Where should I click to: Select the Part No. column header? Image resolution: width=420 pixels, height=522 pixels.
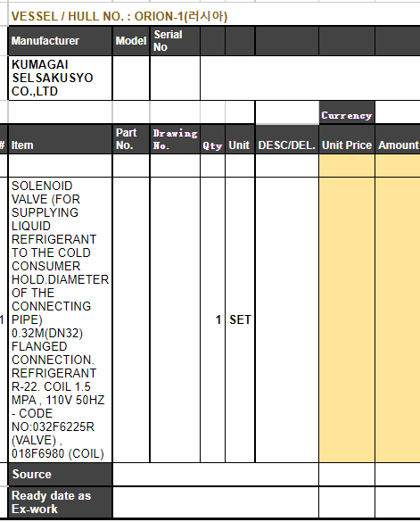pos(131,139)
